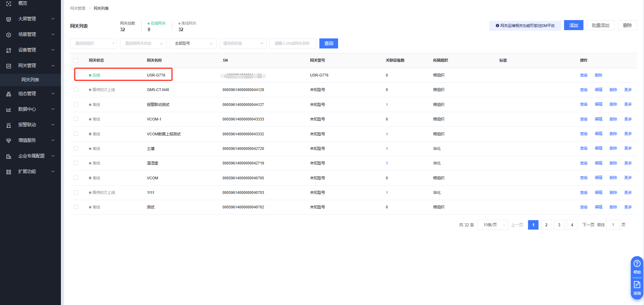Click the 场景管理 cube icon in sidebar
This screenshot has width=644, height=305.
(x=9, y=35)
